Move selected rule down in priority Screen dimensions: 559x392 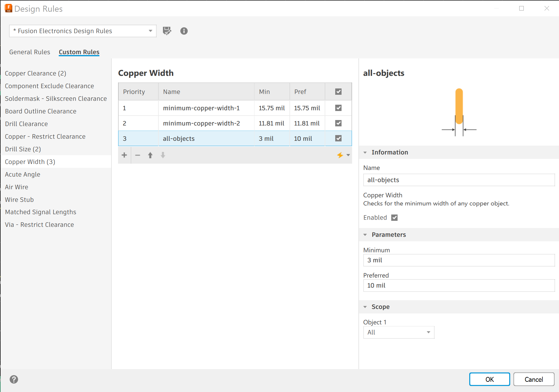(x=163, y=155)
